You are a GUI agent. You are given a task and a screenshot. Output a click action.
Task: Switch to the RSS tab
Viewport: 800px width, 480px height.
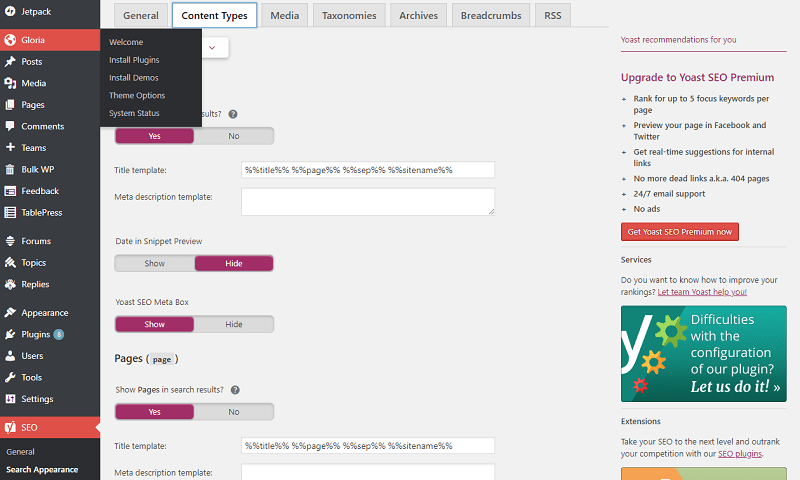coord(553,15)
